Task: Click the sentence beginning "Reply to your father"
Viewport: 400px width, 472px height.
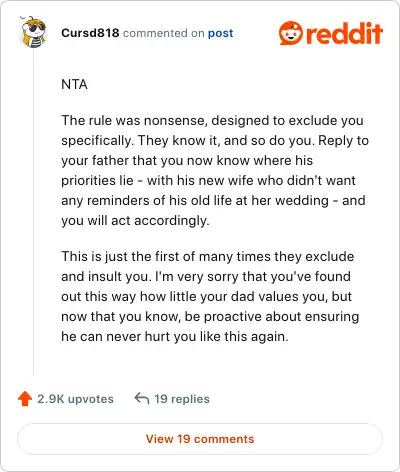Action: click(215, 180)
